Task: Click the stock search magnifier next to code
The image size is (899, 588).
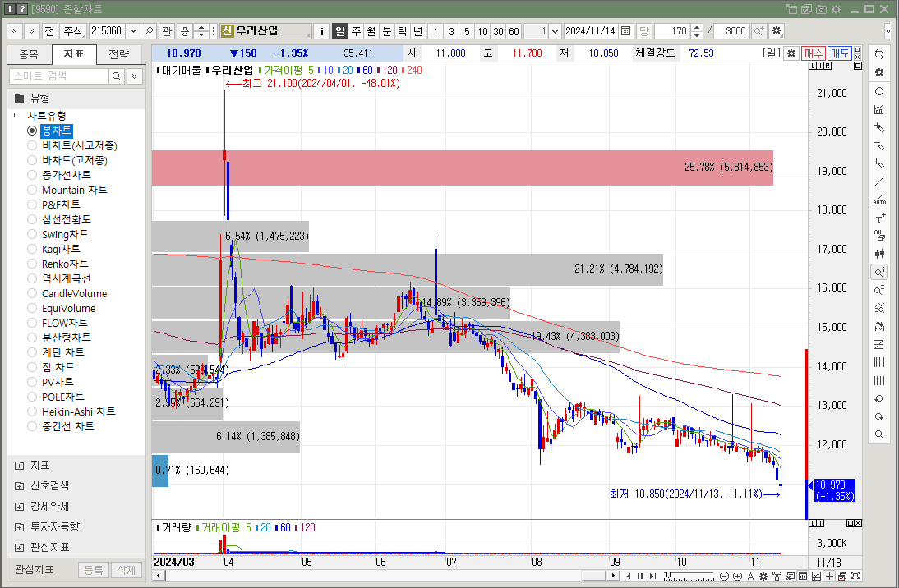Action: pos(149,31)
